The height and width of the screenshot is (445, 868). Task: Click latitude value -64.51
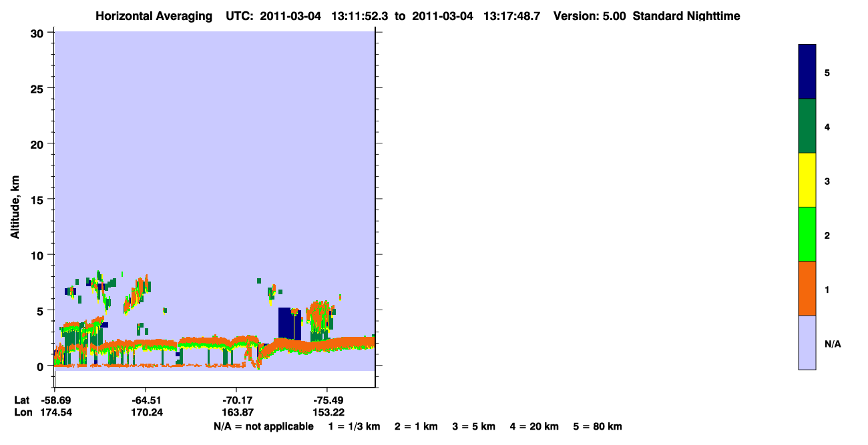(145, 400)
